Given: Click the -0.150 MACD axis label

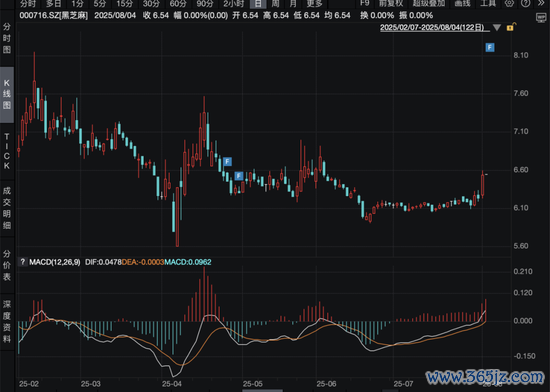Looking at the screenshot, I should click(524, 356).
